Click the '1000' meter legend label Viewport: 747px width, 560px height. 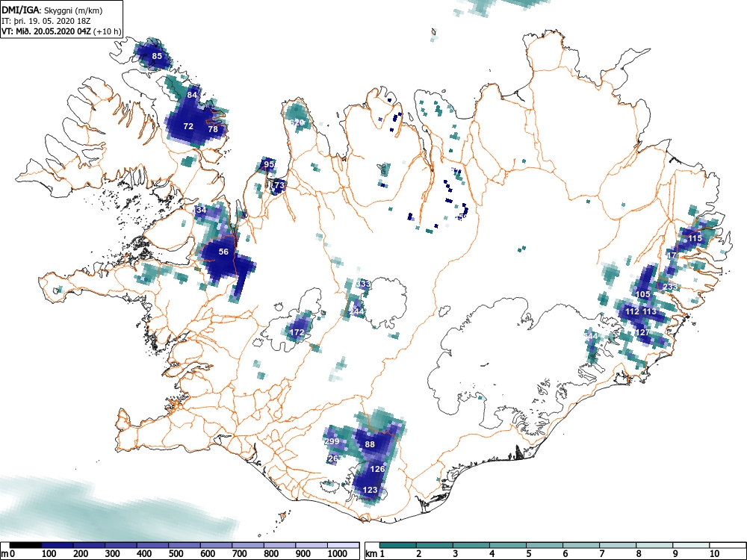pos(338,554)
